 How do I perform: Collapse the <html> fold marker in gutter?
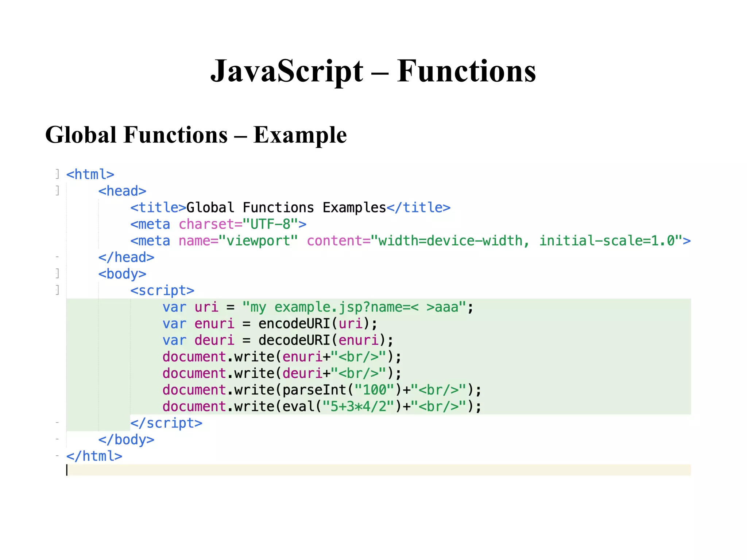pyautogui.click(x=57, y=174)
